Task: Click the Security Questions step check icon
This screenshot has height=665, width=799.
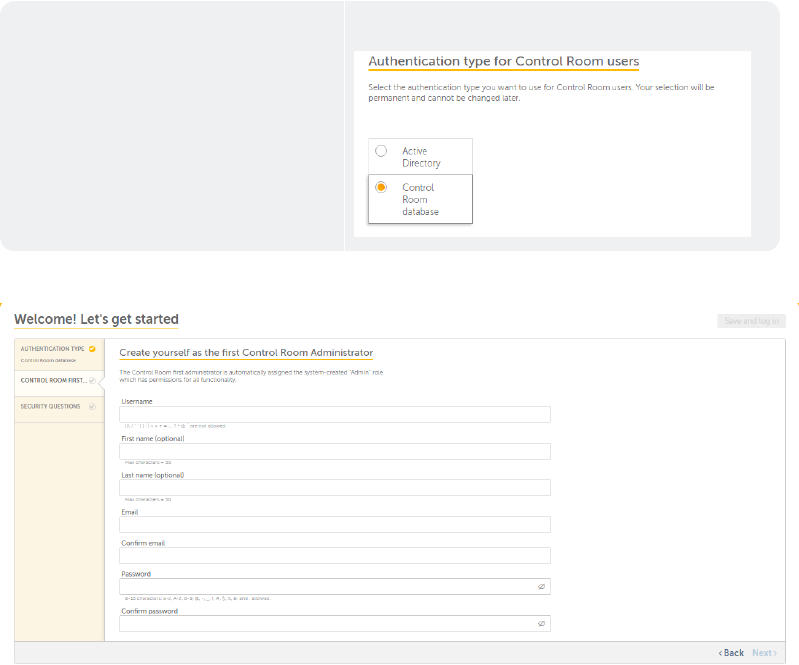Action: point(93,407)
